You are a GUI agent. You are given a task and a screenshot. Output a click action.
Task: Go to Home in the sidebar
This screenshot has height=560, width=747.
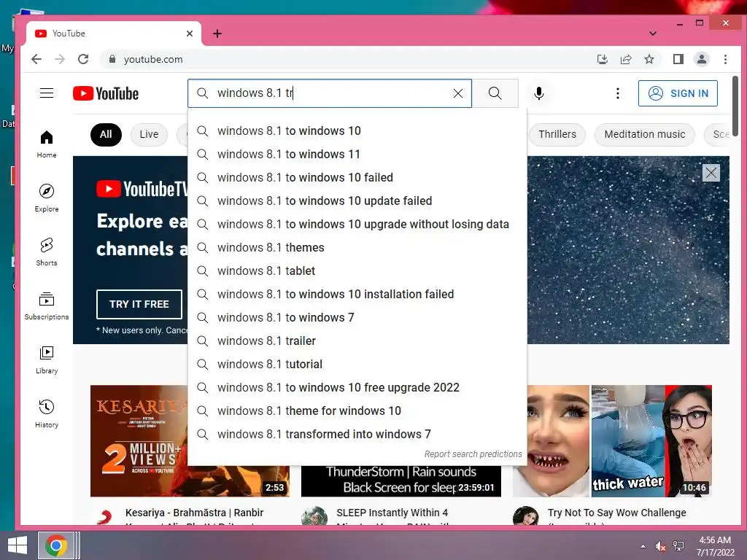(47, 144)
